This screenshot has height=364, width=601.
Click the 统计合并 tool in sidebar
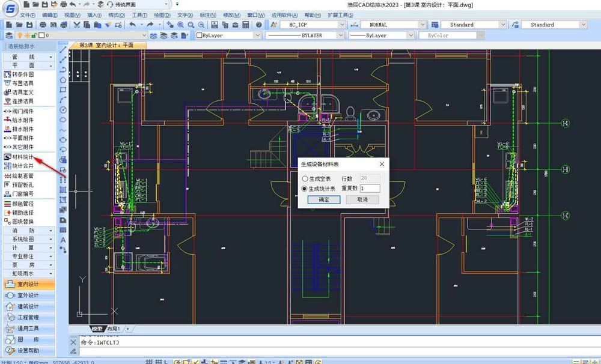click(23, 166)
